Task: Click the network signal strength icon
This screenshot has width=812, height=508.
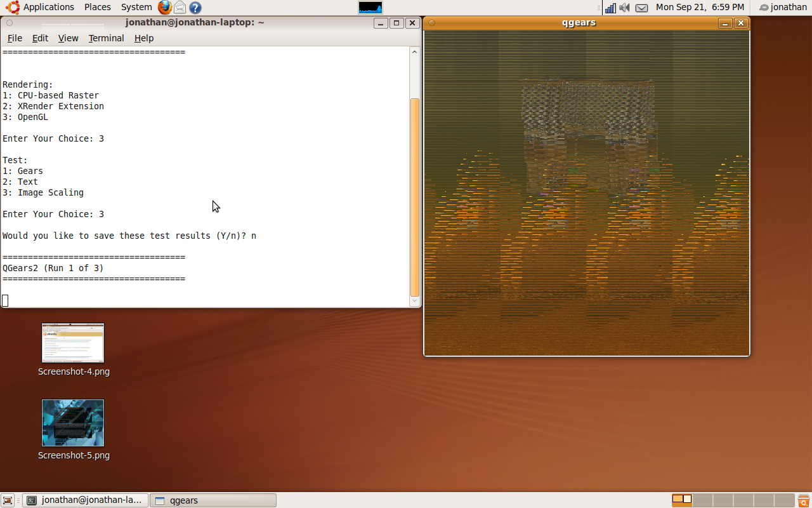Action: (x=610, y=8)
